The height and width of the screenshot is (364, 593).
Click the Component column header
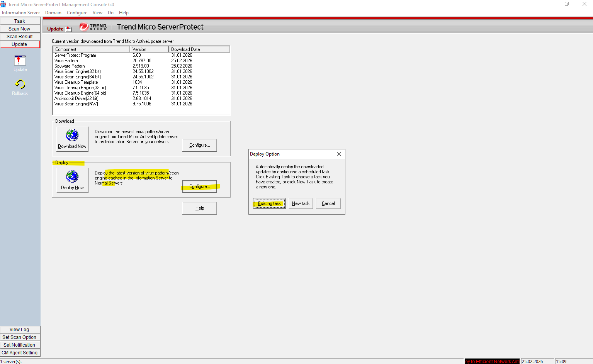pos(91,49)
